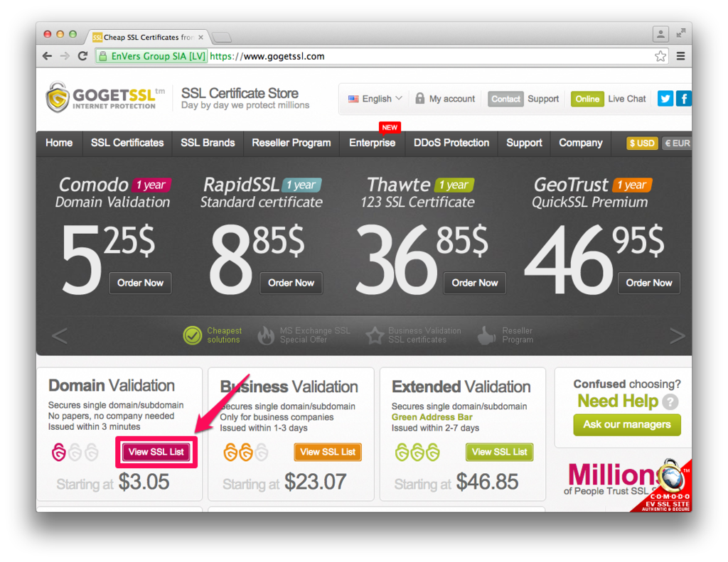Open Reseller Program menu

coord(291,143)
